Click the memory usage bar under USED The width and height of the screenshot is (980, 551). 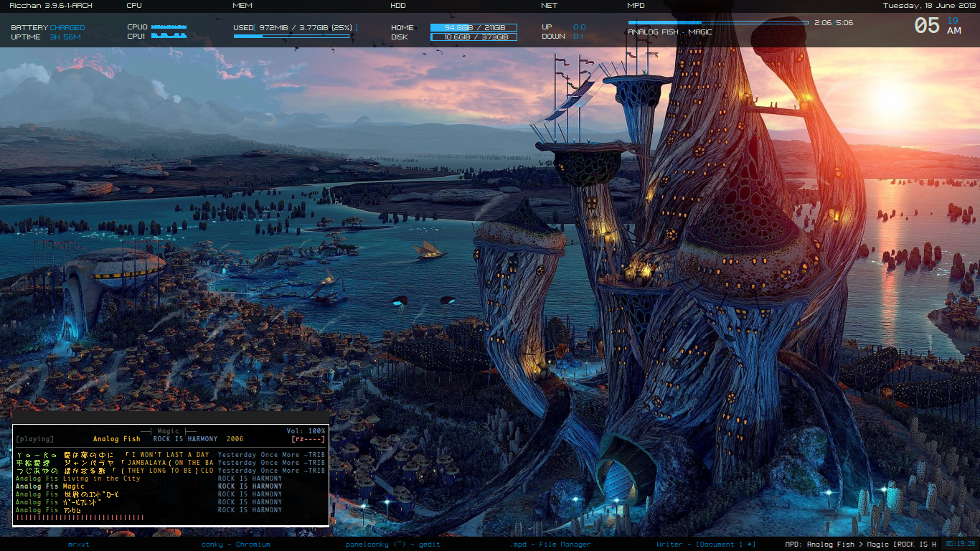pyautogui.click(x=291, y=36)
